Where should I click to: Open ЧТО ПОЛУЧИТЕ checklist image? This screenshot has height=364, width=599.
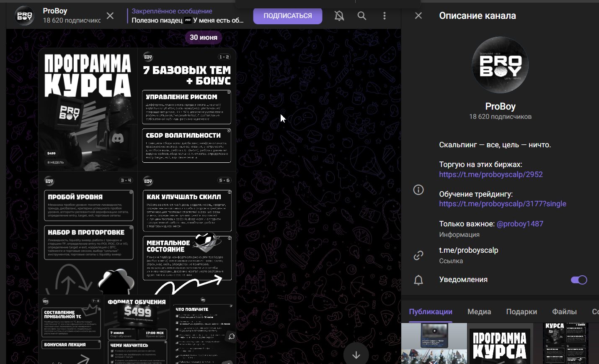(204, 330)
